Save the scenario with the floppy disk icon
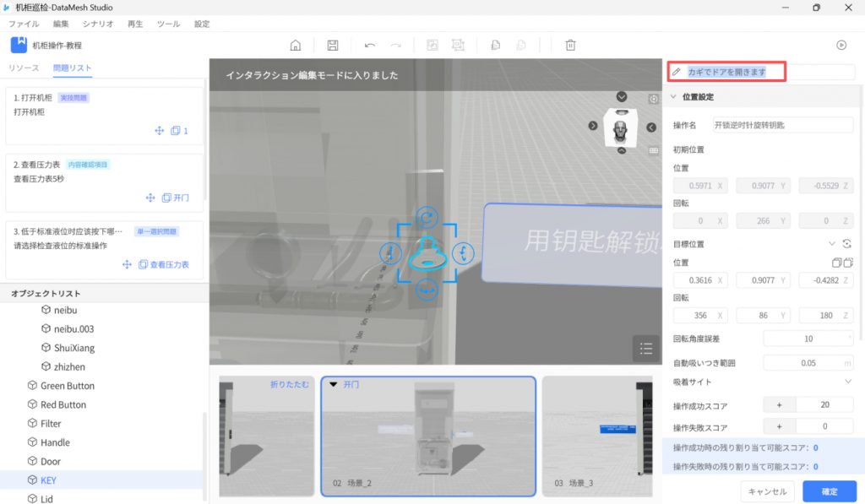The image size is (865, 504). click(333, 46)
